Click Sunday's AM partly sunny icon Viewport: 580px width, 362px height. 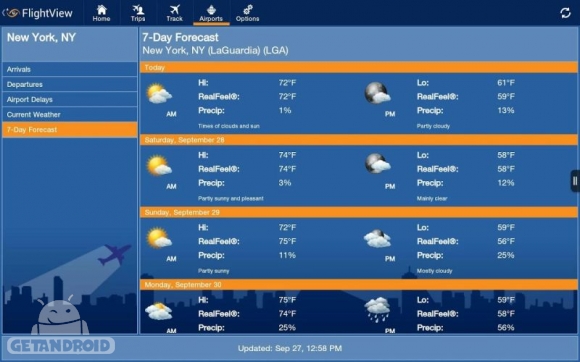click(159, 238)
